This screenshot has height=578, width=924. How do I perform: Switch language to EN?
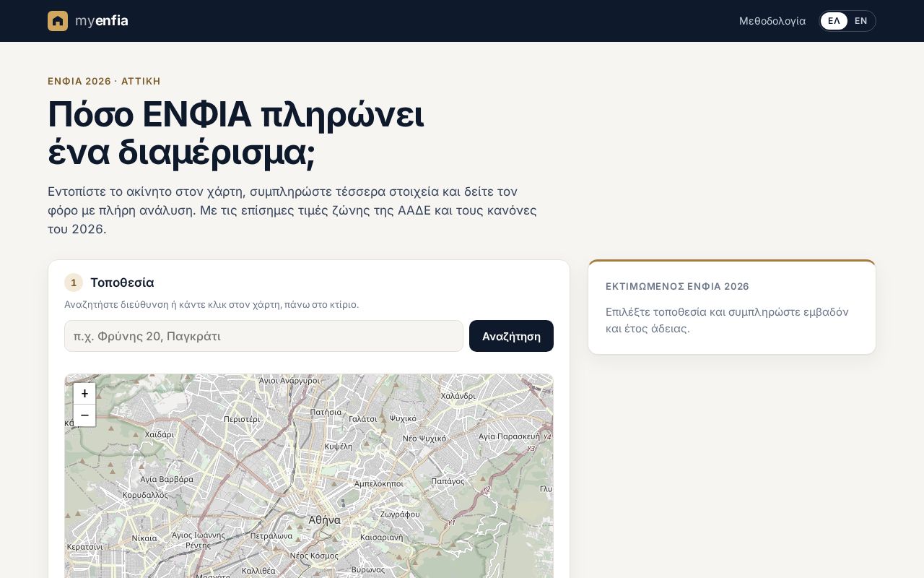pyautogui.click(x=860, y=21)
